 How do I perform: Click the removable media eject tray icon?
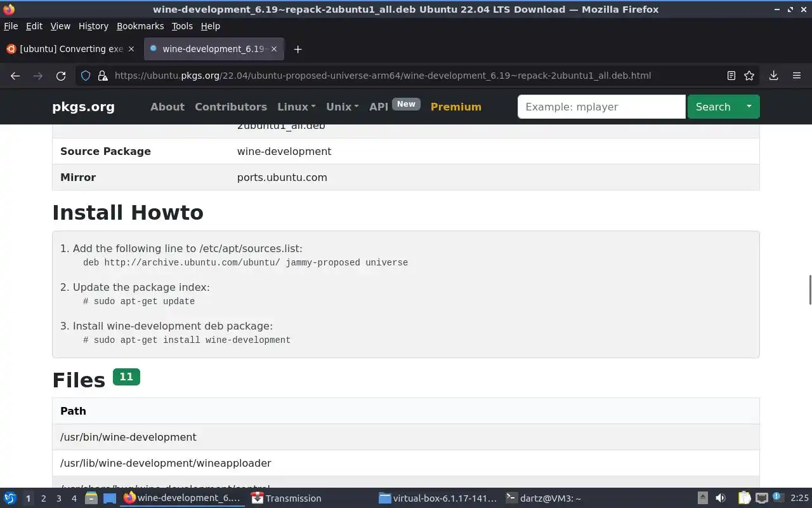click(x=702, y=498)
